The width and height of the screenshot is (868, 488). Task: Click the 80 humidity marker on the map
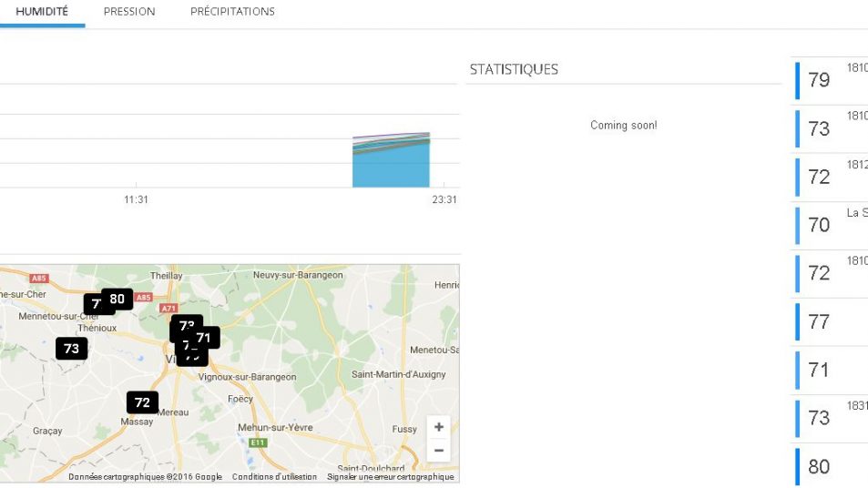click(117, 299)
